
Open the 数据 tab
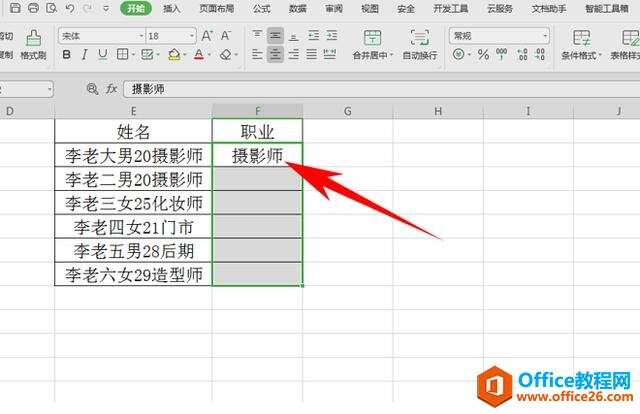click(x=298, y=8)
